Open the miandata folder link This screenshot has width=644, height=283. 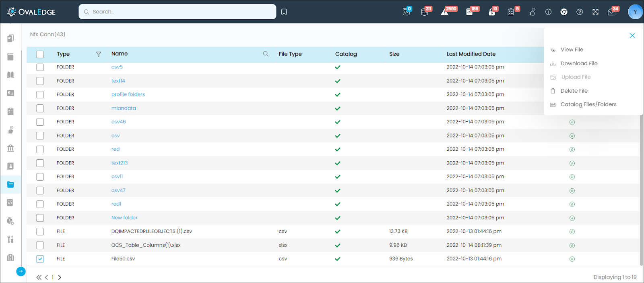tap(124, 108)
